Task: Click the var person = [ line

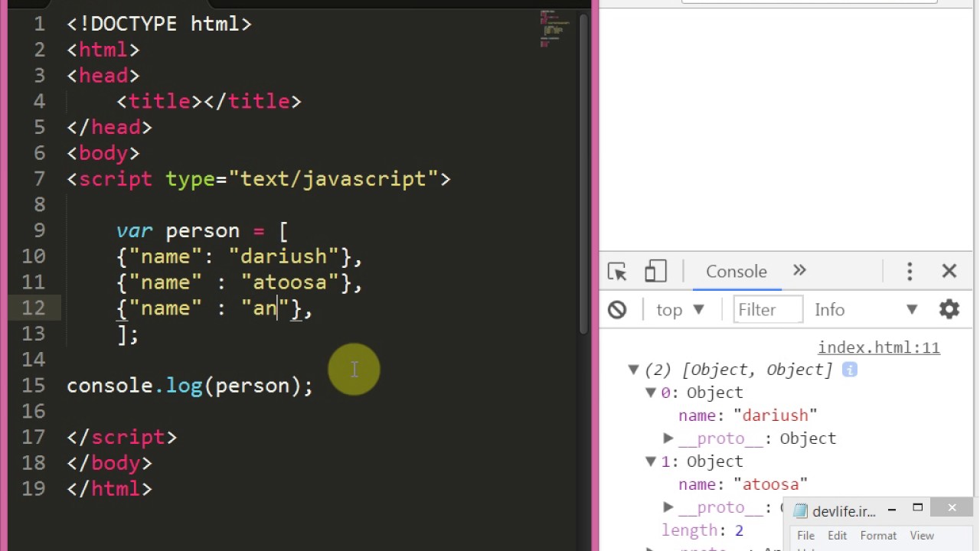Action: click(202, 231)
